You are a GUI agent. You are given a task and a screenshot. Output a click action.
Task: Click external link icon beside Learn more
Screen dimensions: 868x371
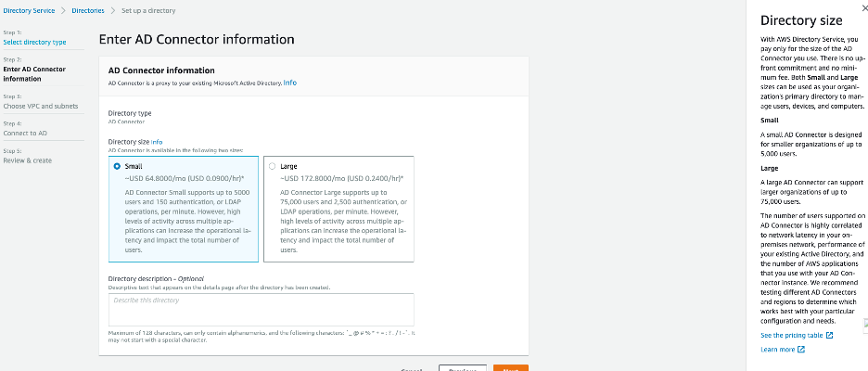[801, 350]
